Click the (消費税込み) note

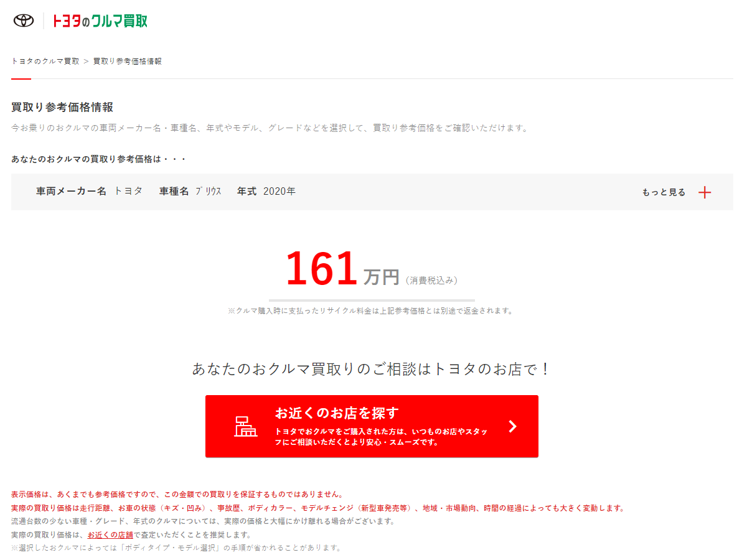pos(431,281)
